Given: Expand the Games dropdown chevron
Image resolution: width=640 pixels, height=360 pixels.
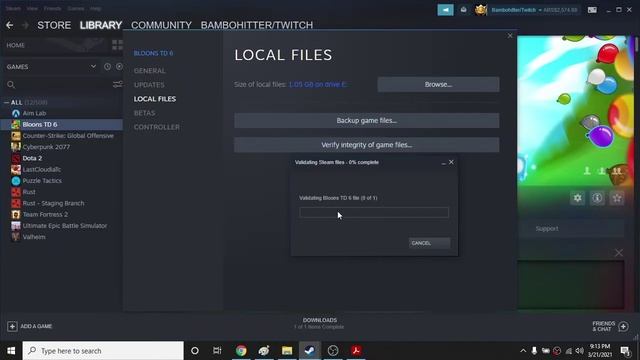Looking at the screenshot, I should (x=93, y=67).
